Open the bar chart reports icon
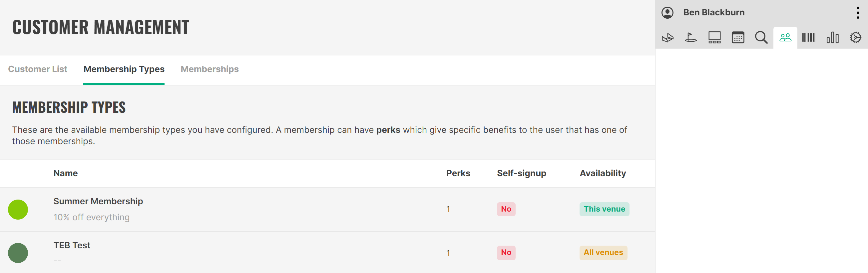The height and width of the screenshot is (273, 868). pyautogui.click(x=832, y=37)
